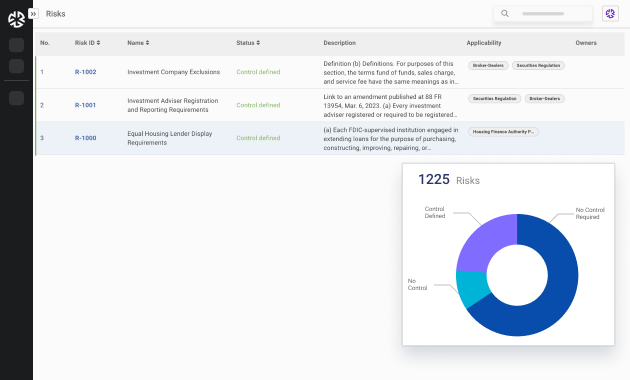Click the R-1002 description beginning Definition (b)
This screenshot has width=630, height=380.
coord(391,72)
